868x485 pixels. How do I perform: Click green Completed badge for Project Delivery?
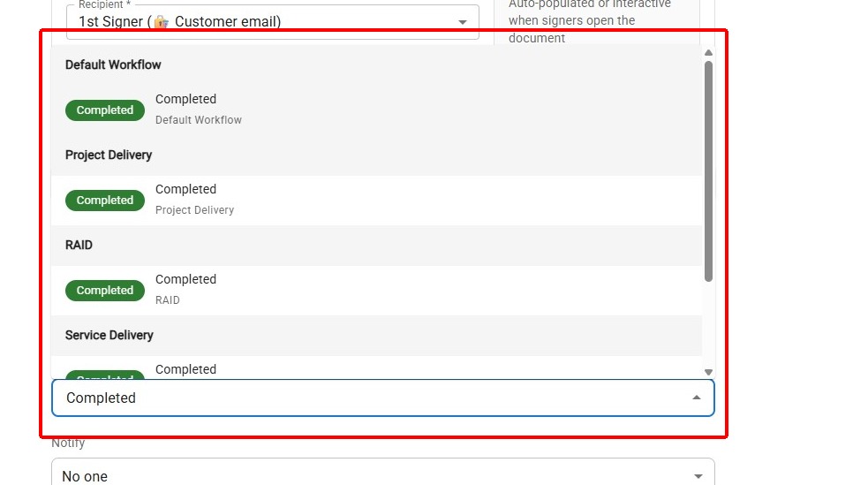(104, 201)
